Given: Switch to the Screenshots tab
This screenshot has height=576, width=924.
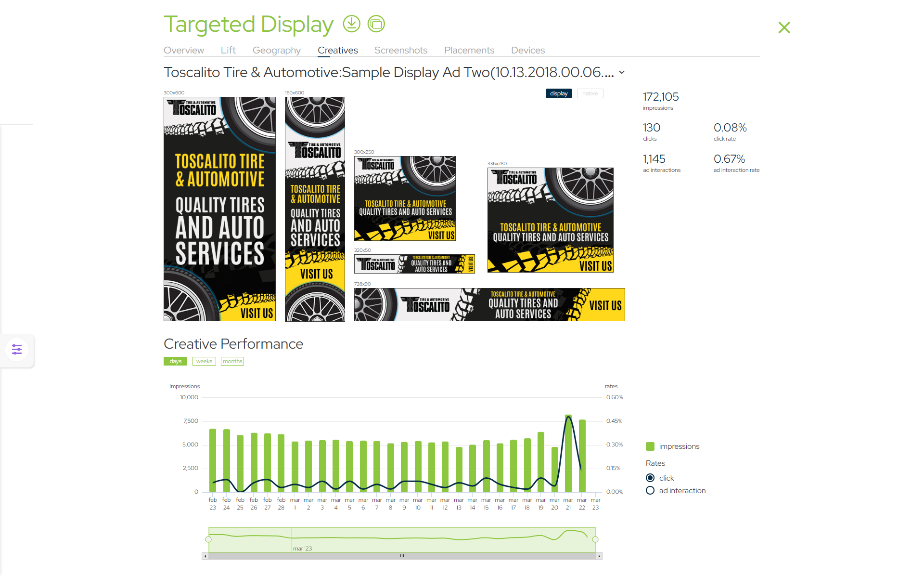Looking at the screenshot, I should tap(400, 50).
